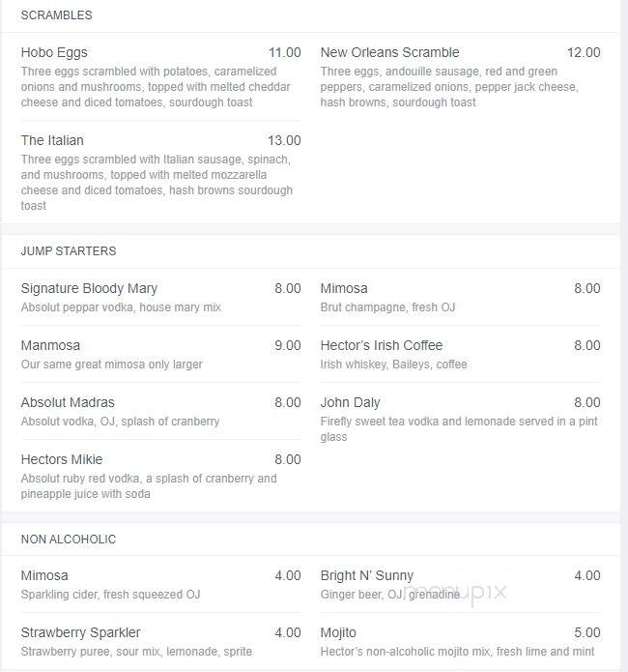Screen dimensions: 628x672
Task: Click the 13.00 price for The Italian
Action: coord(284,140)
